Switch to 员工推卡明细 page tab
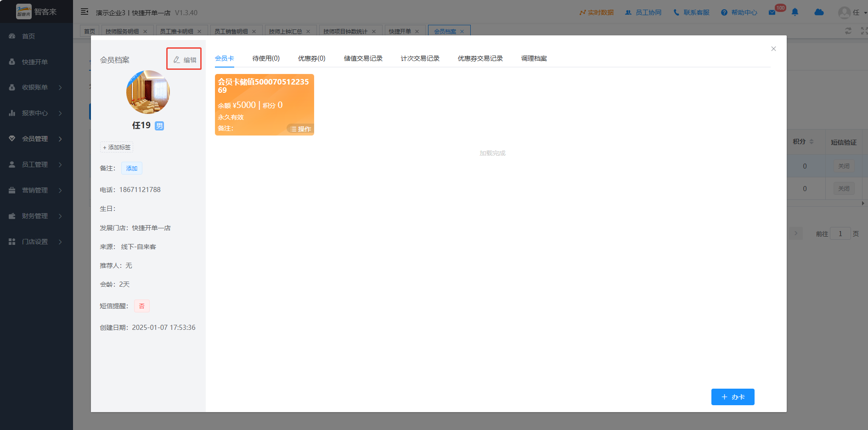Screen dimensions: 868x430 pyautogui.click(x=176, y=31)
